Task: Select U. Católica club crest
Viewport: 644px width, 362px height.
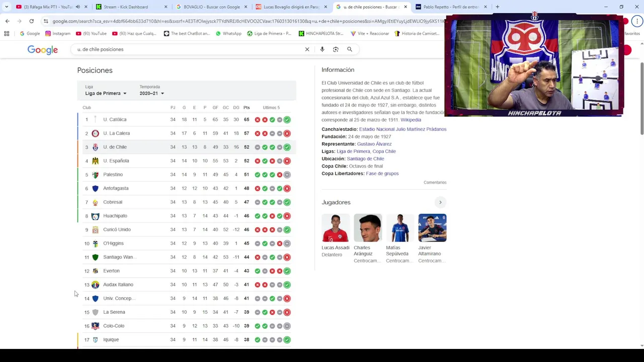Action: click(95, 120)
